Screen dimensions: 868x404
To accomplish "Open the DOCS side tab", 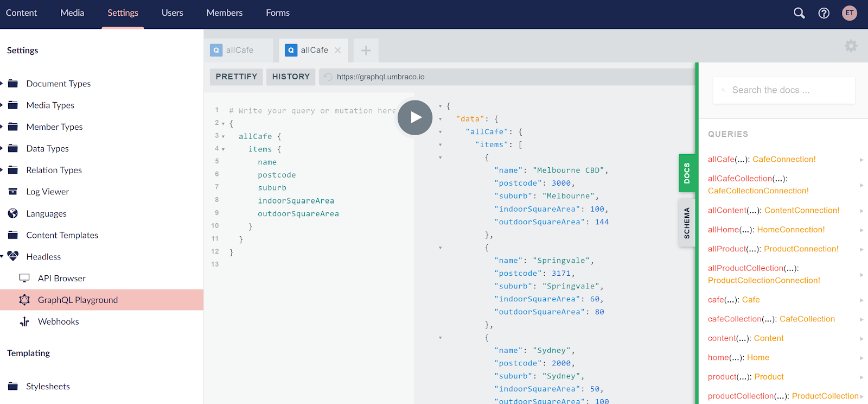I will 687,173.
